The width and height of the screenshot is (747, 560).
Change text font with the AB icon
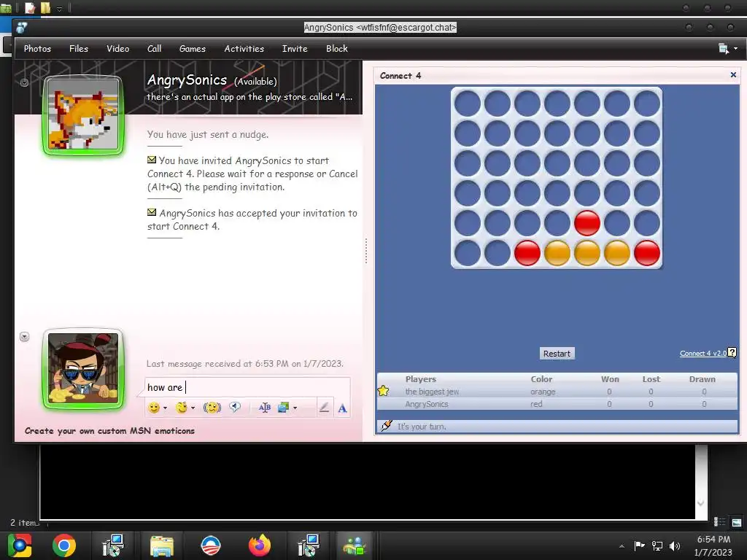(264, 408)
